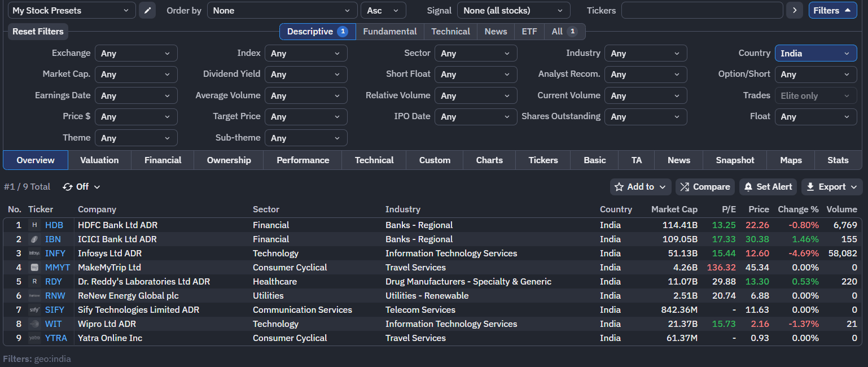Click the Wipro logo icon
The width and height of the screenshot is (868, 367).
coord(34,324)
